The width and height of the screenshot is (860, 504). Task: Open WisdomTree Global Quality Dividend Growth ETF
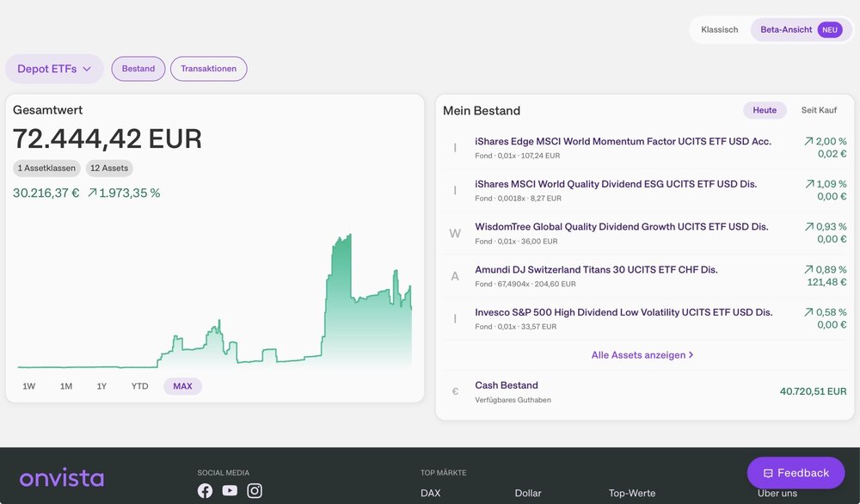pos(622,227)
